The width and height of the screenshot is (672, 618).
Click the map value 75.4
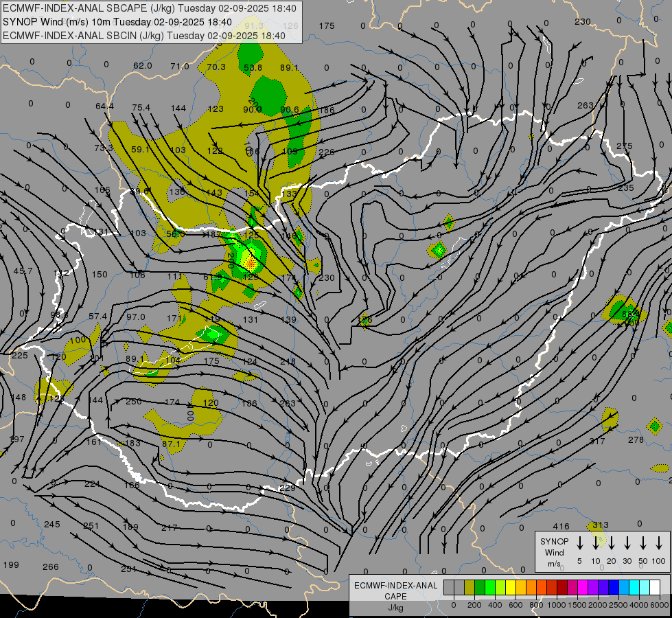coord(141,107)
